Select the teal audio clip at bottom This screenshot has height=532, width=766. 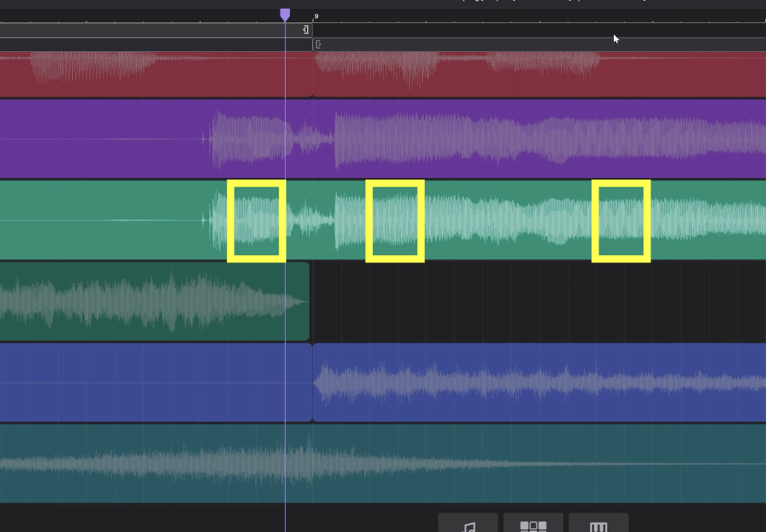(383, 464)
